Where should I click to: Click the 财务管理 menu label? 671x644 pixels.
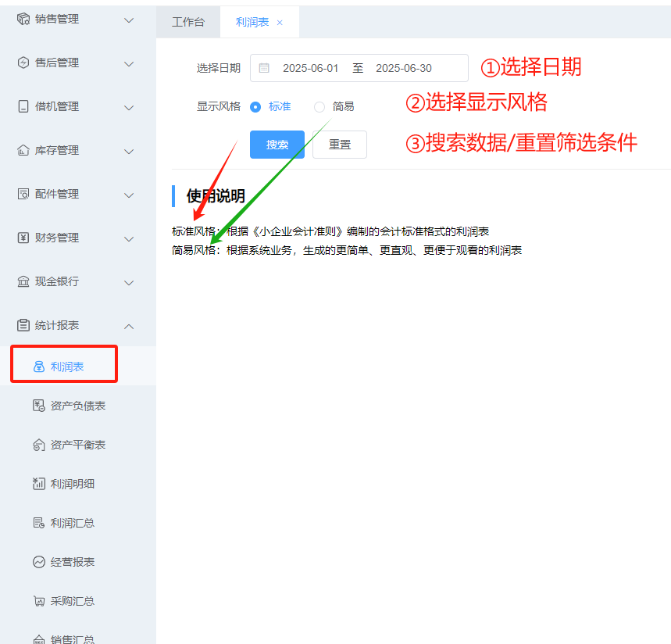pos(57,238)
